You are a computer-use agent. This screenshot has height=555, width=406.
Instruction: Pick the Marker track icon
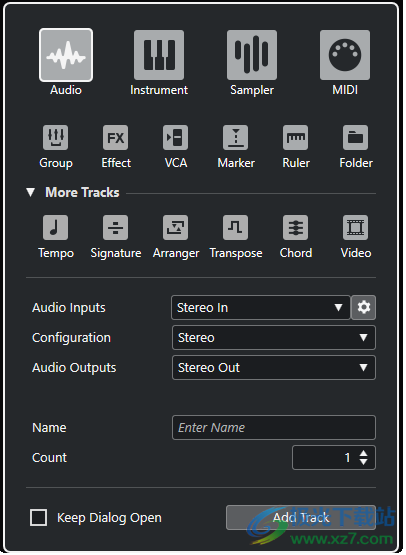click(235, 137)
